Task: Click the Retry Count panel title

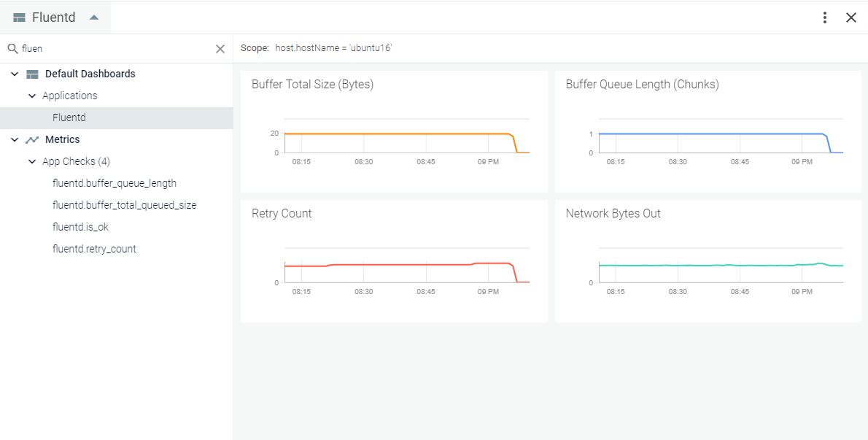Action: 282,214
